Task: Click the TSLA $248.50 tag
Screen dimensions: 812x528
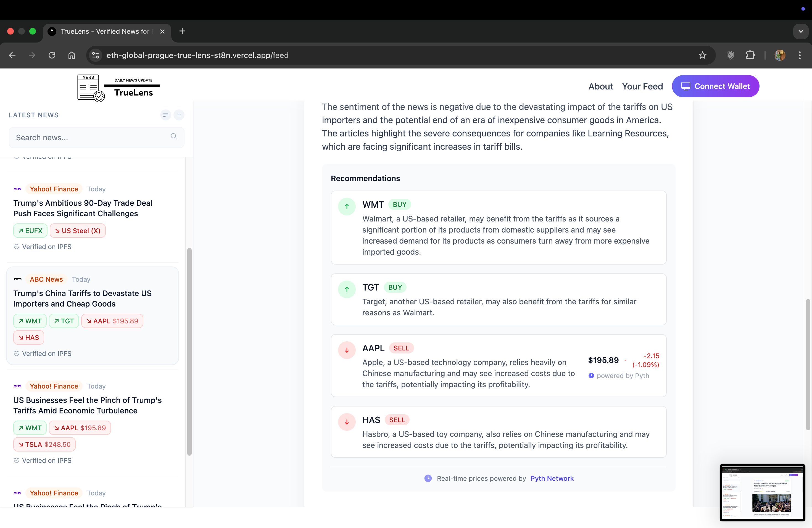Action: click(44, 444)
